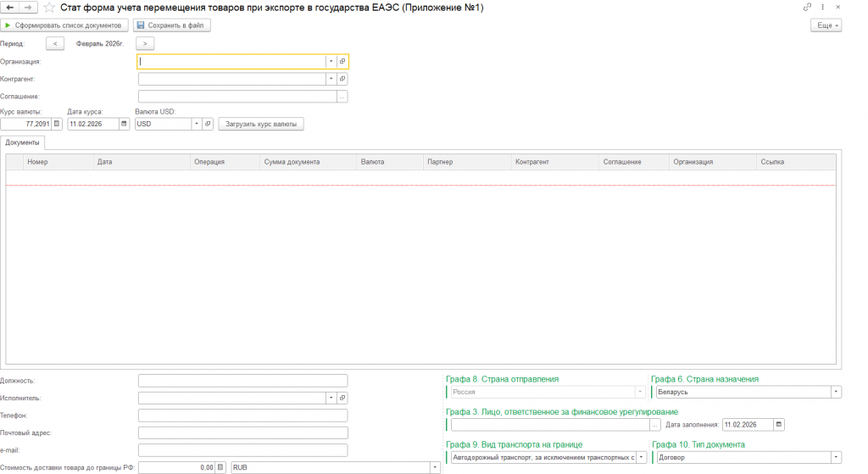
Task: Click Сформировать список документов button
Action: point(64,25)
